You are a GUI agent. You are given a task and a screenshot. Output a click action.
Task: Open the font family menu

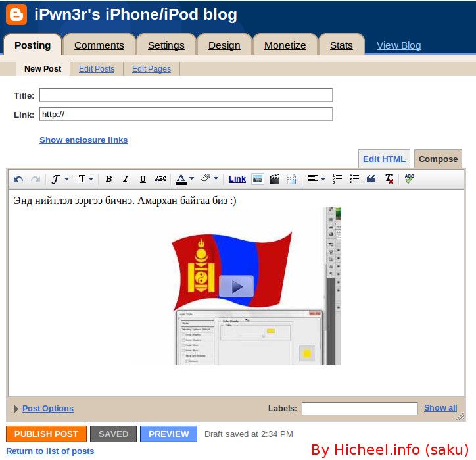[60, 179]
